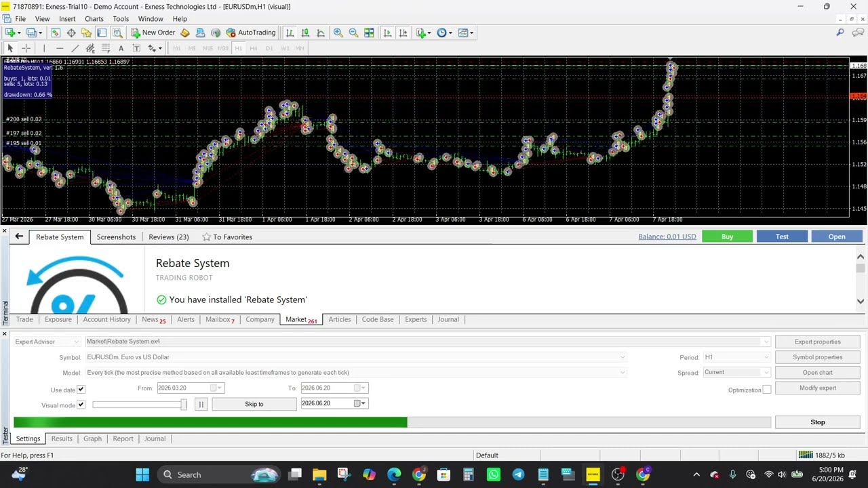Open the Screenshots tab
Image resolution: width=868 pixels, height=488 pixels.
116,237
